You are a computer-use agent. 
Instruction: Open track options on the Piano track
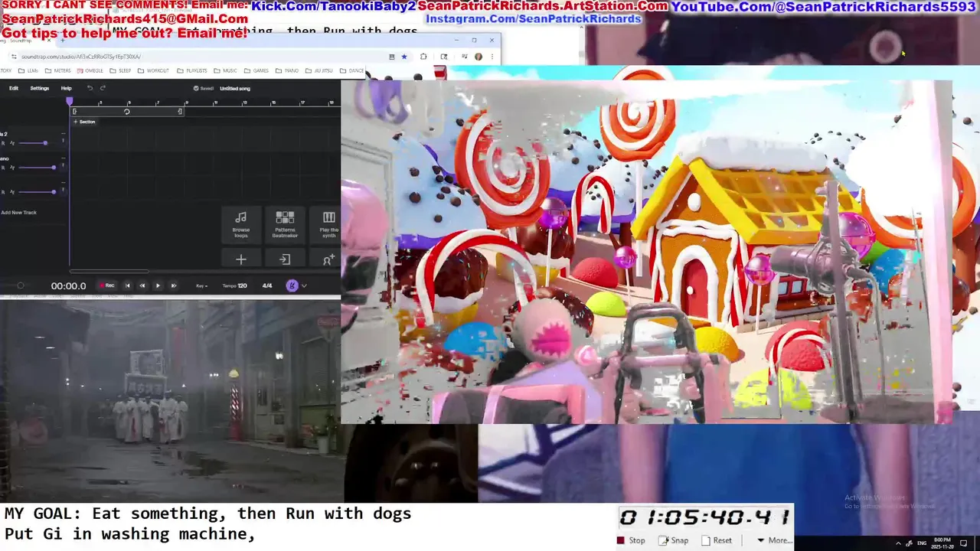[63, 158]
